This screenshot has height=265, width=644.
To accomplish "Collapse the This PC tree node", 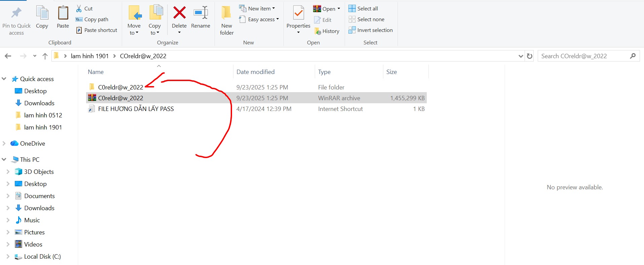I will point(4,159).
